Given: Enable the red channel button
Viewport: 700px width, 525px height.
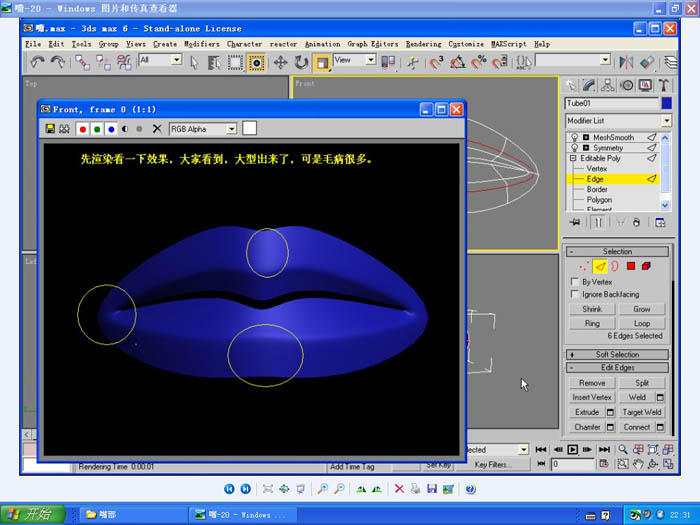Looking at the screenshot, I should point(82,129).
